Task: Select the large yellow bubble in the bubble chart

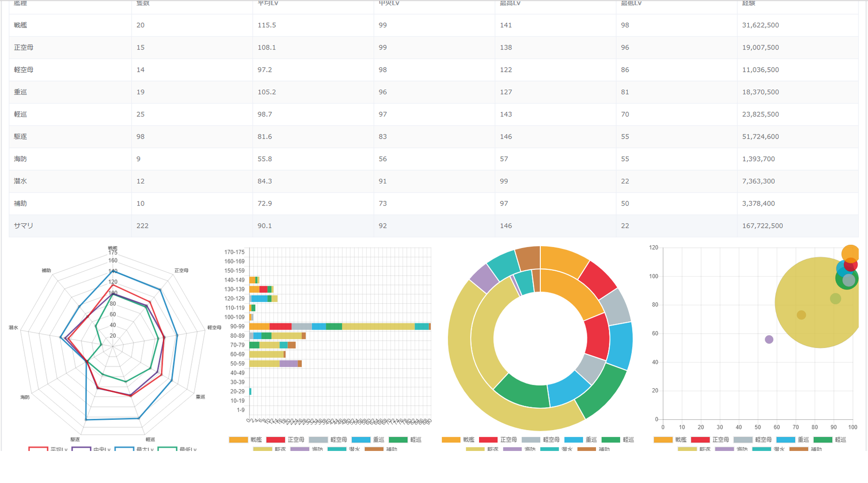Action: click(x=816, y=303)
